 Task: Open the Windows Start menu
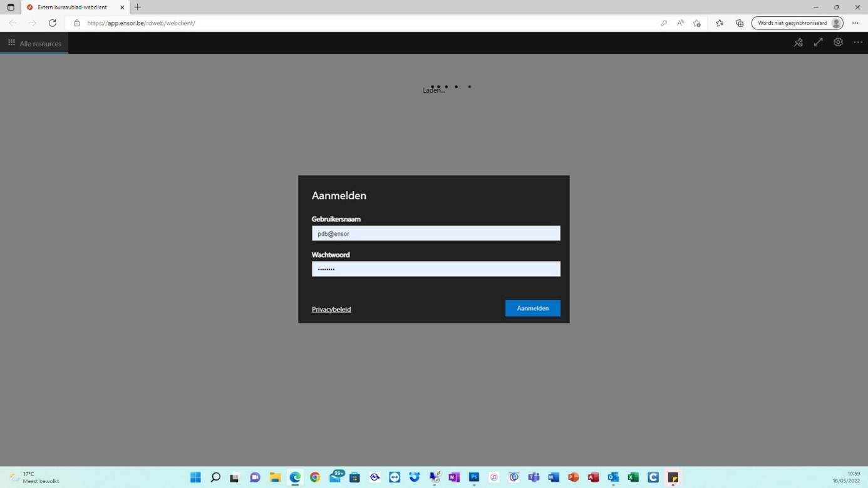tap(195, 477)
